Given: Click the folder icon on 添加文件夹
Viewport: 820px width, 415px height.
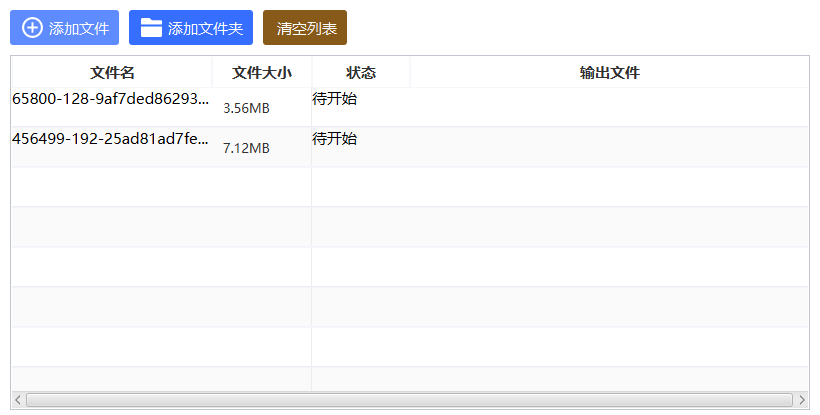Looking at the screenshot, I should [x=151, y=28].
